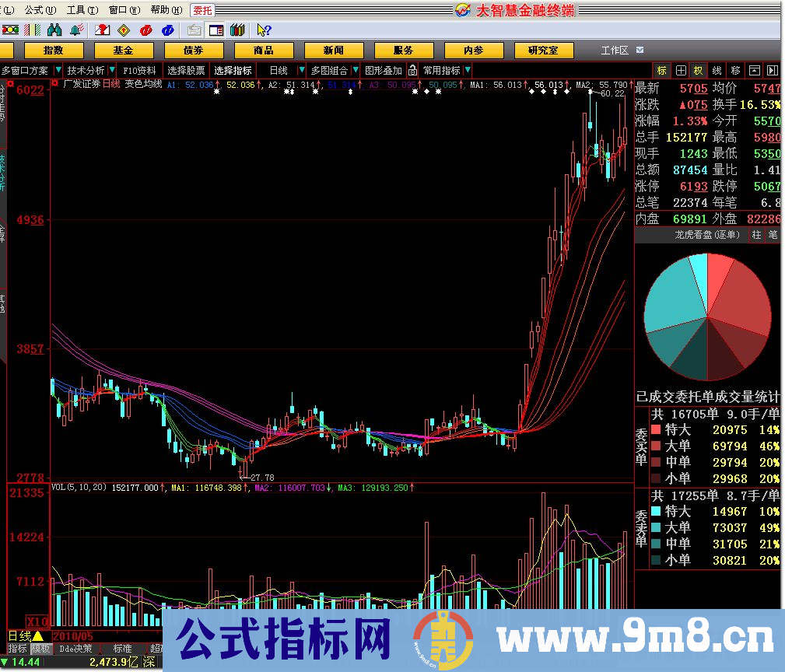Toggle the 权 adjustment button
The height and width of the screenshot is (672, 785).
[699, 71]
